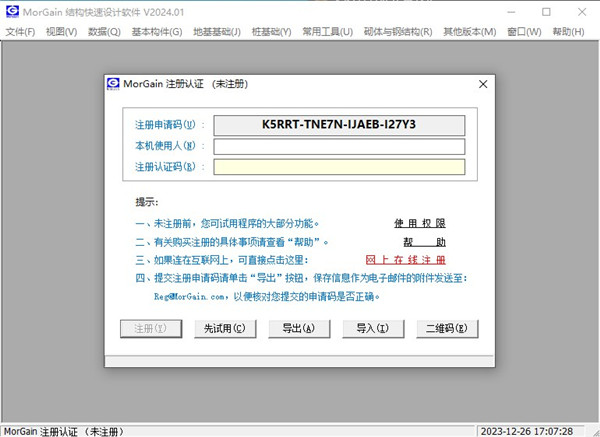Click the 先试用(C) button

225,329
